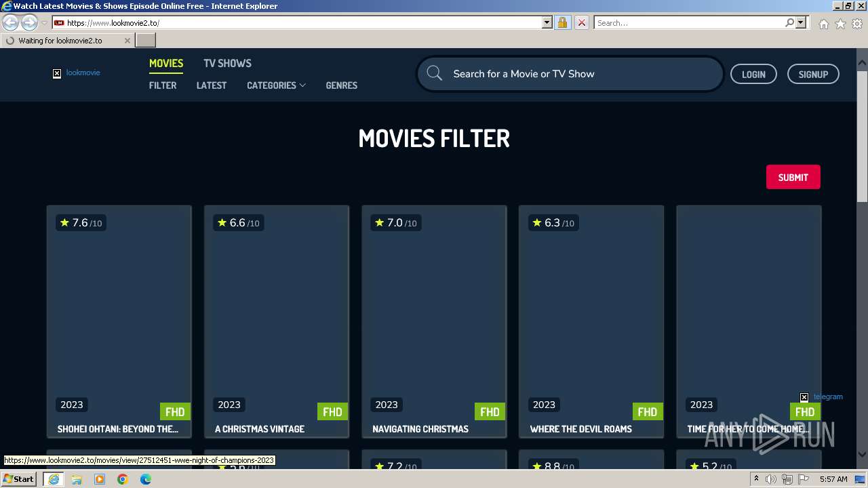Show hidden tray icons arrow

click(x=756, y=479)
